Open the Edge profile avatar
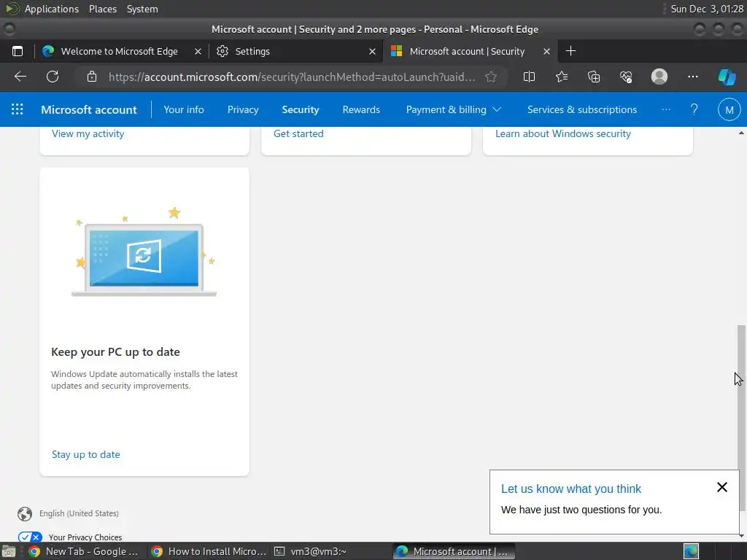The width and height of the screenshot is (747, 560). [659, 77]
